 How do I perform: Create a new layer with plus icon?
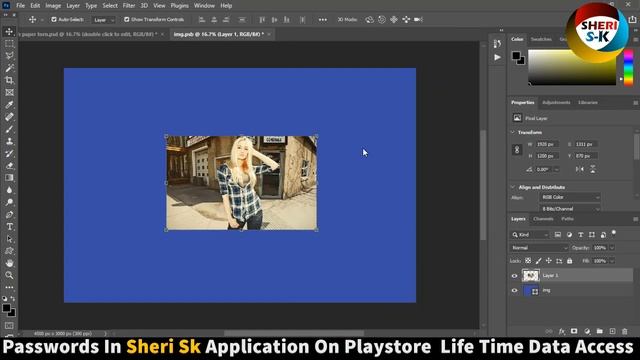pyautogui.click(x=612, y=331)
